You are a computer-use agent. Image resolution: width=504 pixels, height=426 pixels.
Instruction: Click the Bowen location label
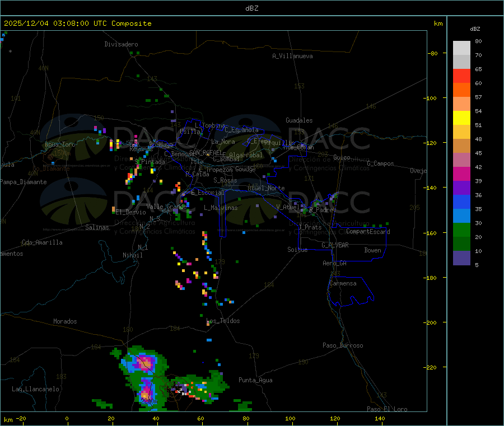372,250
